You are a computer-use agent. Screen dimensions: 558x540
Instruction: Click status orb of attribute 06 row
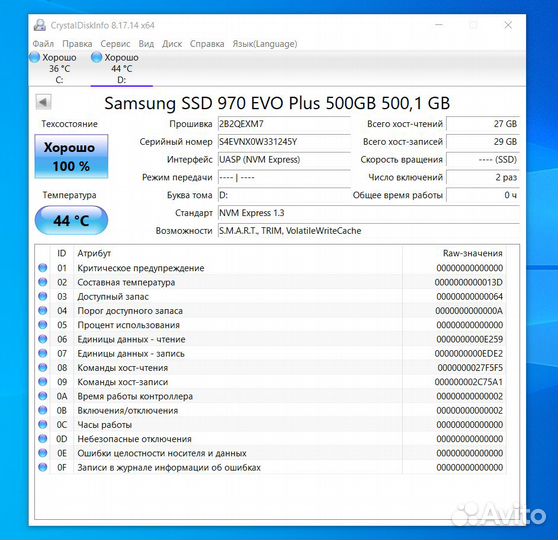[43, 339]
